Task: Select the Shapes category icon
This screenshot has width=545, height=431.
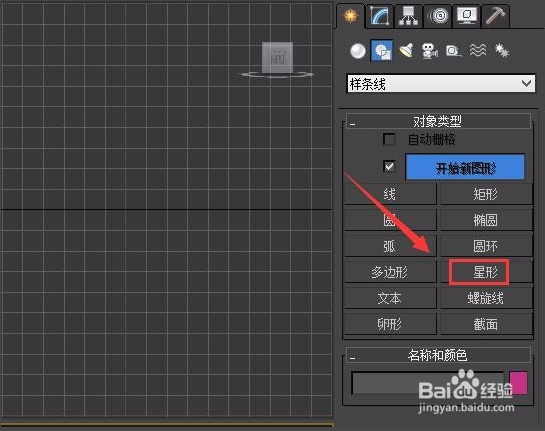Action: (382, 51)
